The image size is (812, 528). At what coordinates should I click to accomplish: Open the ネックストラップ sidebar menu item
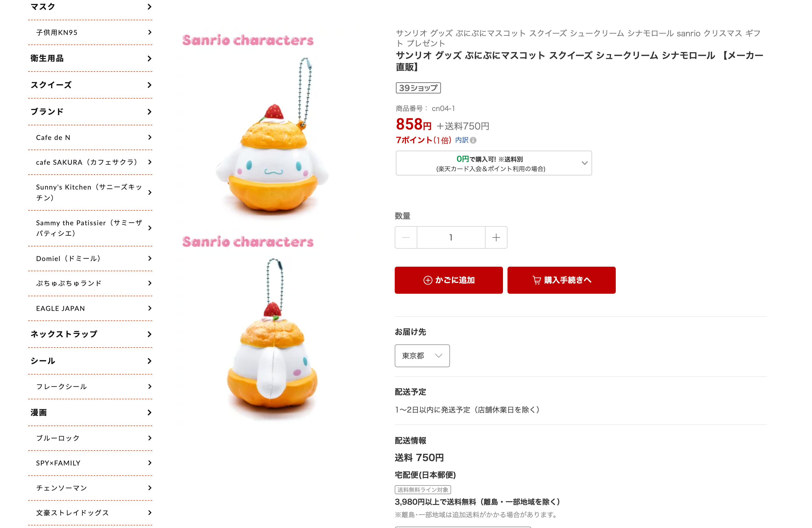[x=91, y=334]
